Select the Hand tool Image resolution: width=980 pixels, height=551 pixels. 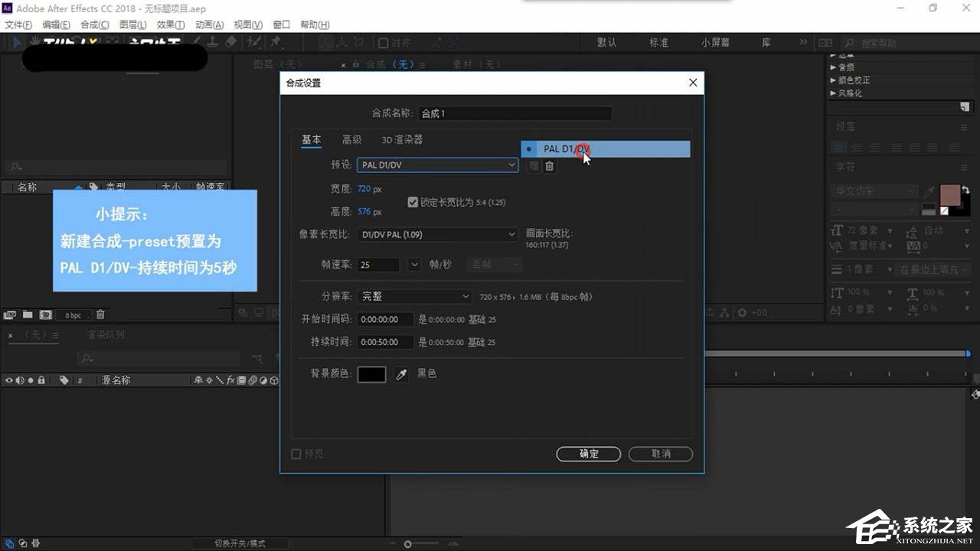34,42
